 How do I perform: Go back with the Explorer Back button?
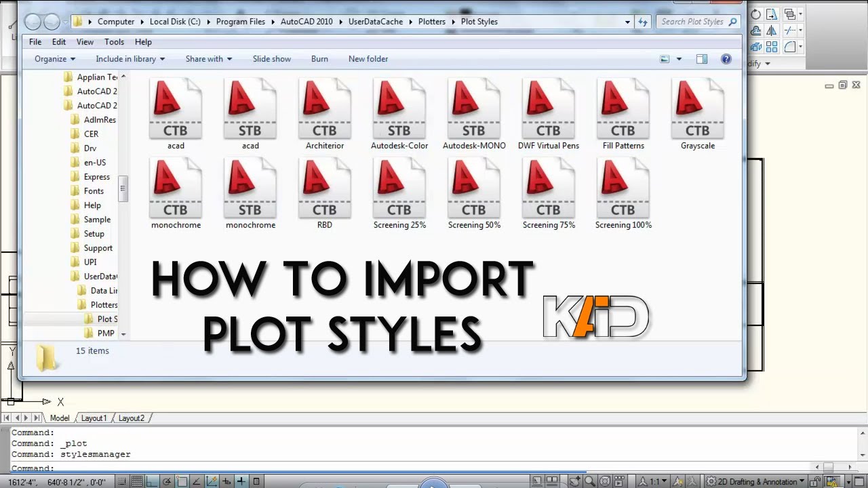pyautogui.click(x=33, y=22)
